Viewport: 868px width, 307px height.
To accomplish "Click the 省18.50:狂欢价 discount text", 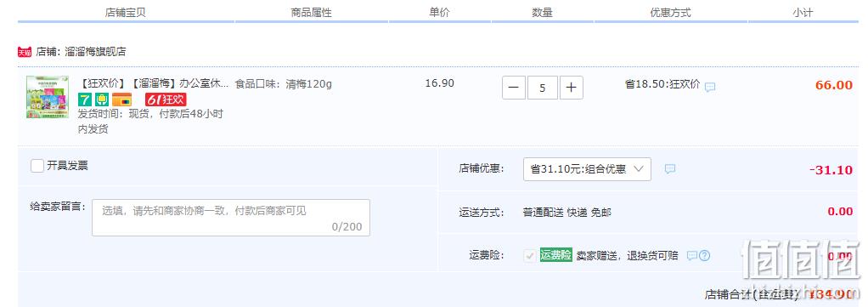I will pyautogui.click(x=662, y=84).
